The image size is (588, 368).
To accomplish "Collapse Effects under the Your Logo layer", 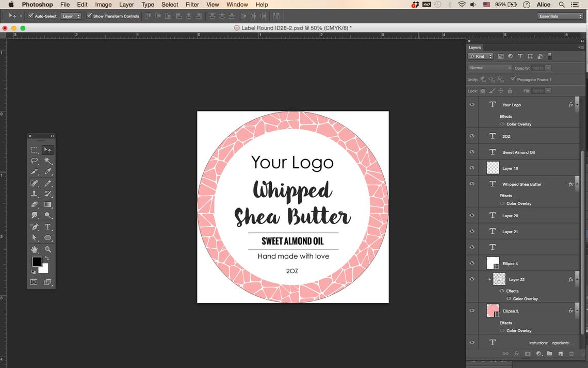I will tap(578, 105).
